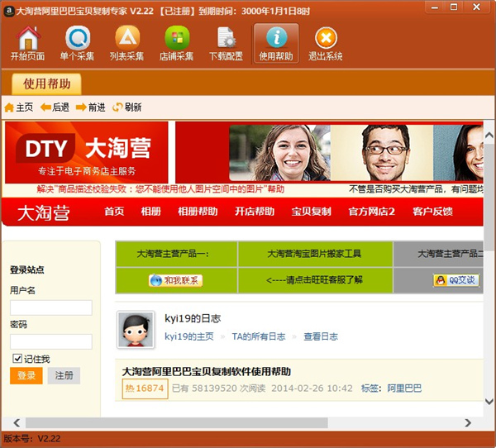The image size is (496, 448).
Task: Open the 下载配置 toolbar icon
Action: coord(227,43)
